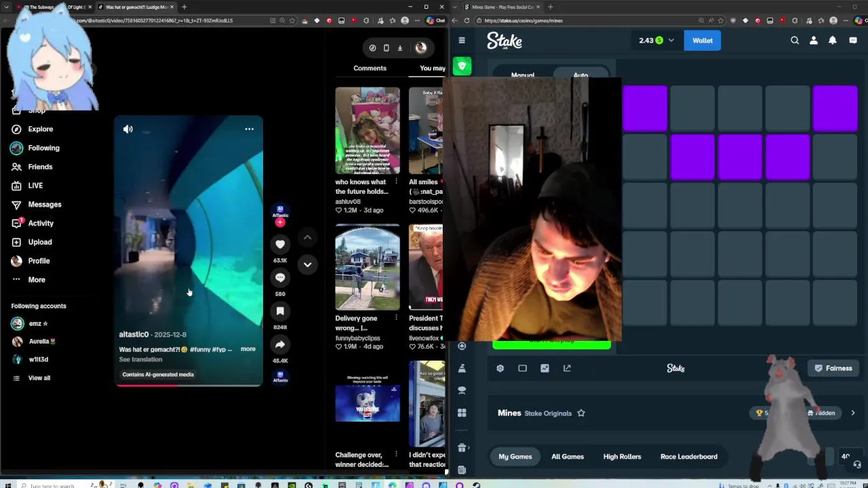Select top-right purple Mines tile
The image size is (868, 488).
pos(835,108)
